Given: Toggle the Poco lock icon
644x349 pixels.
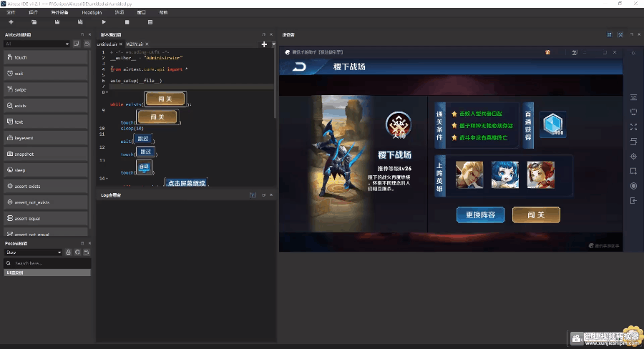Looking at the screenshot, I should click(68, 252).
